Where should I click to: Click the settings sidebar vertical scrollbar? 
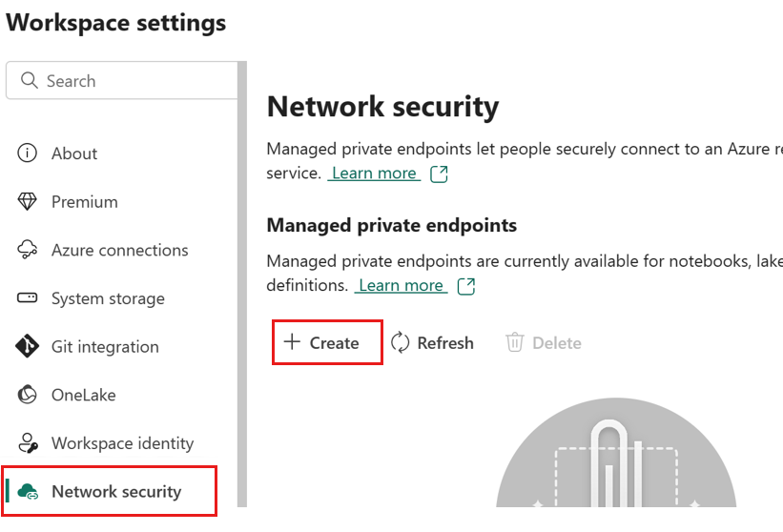pyautogui.click(x=242, y=284)
